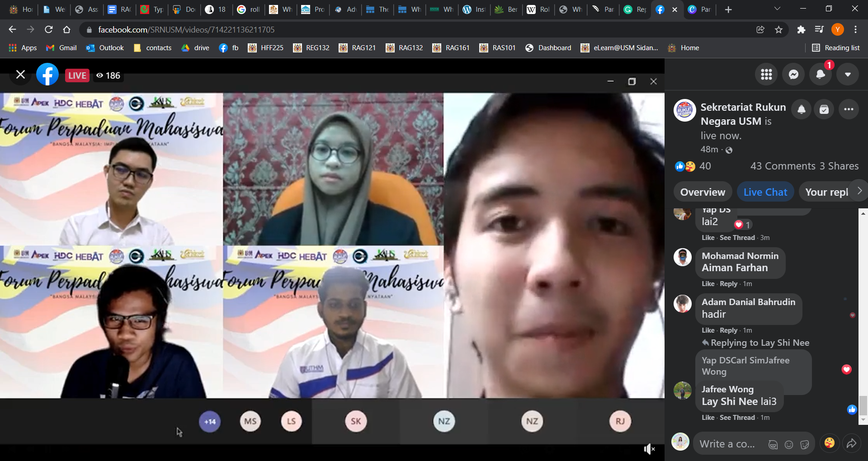
Task: Open the three-dot post options menu
Action: (849, 109)
